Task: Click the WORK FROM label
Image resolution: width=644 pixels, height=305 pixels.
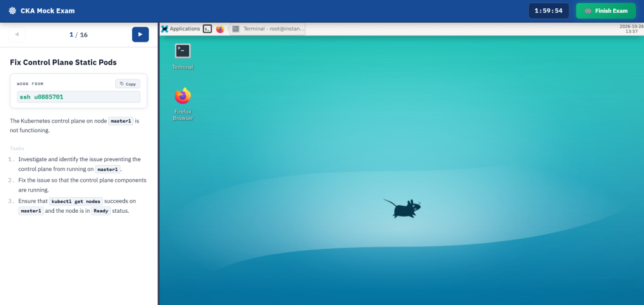Action: (x=30, y=84)
